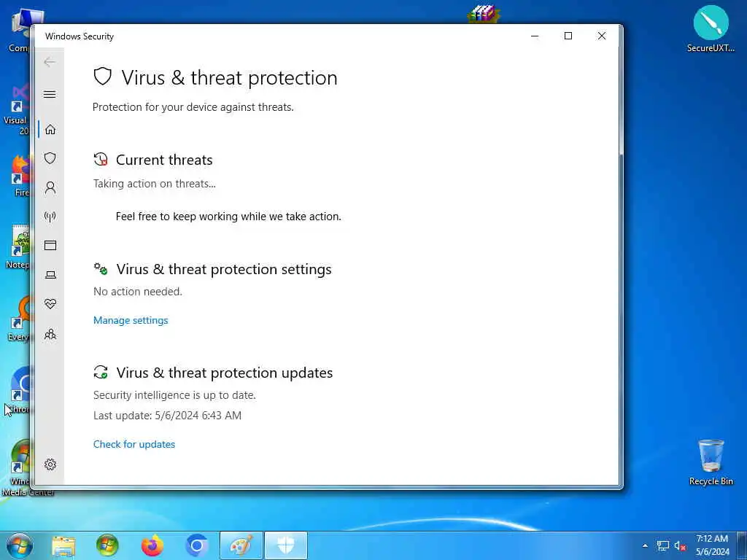Viewport: 747px width, 560px height.
Task: Open Family options icon
Action: pyautogui.click(x=50, y=334)
